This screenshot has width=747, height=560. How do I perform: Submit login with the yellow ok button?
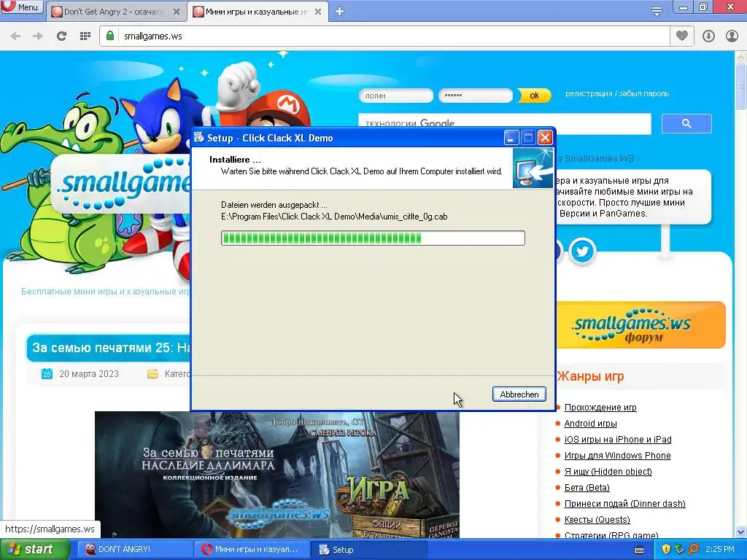(534, 96)
